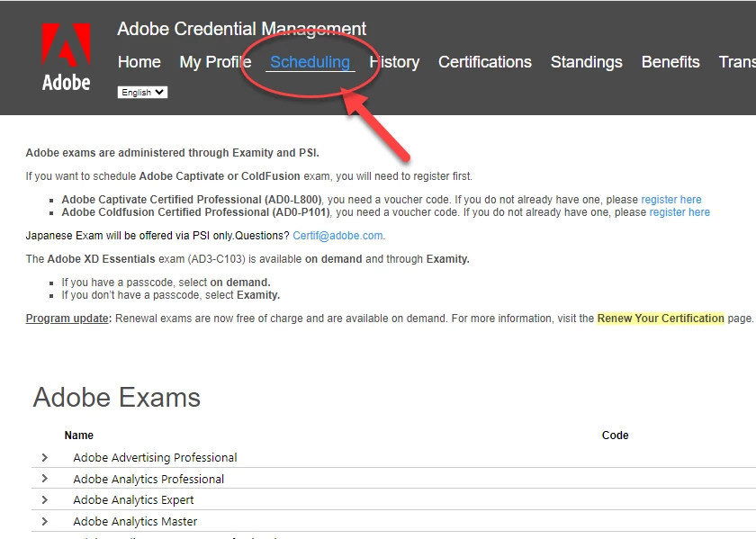Select the Adobe Analytics Master exam name
This screenshot has width=756, height=539.
pyautogui.click(x=136, y=521)
